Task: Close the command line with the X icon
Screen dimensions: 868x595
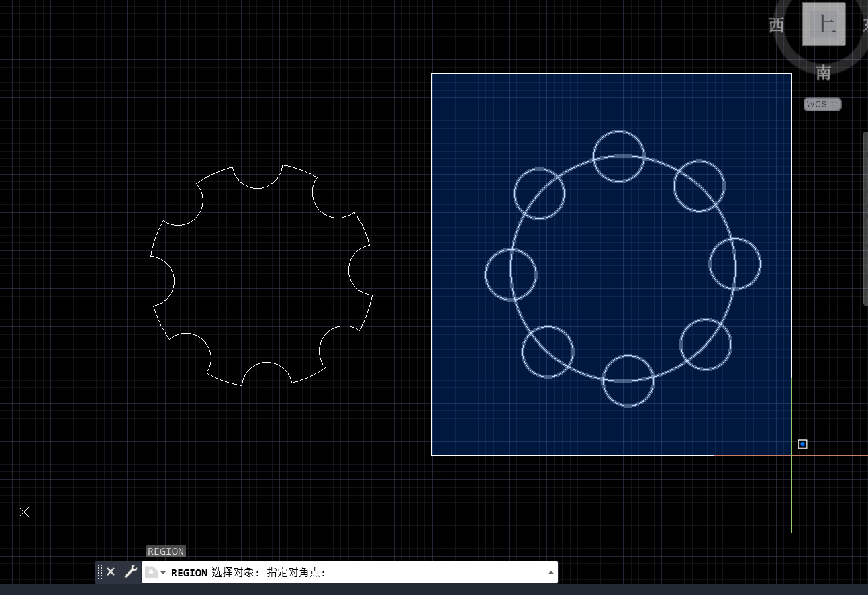Action: [111, 572]
